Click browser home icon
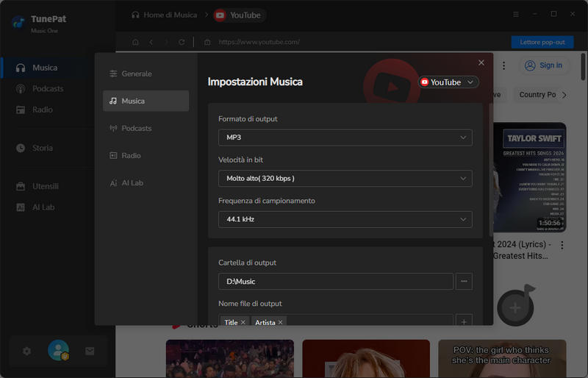Viewport: 588px width, 378px height. coord(135,42)
